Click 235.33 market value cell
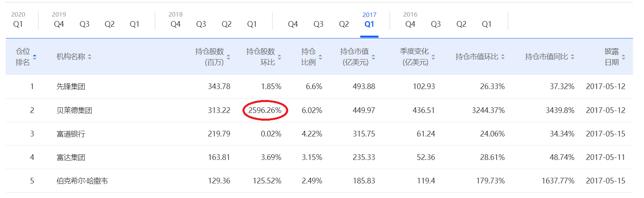This screenshot has height=198, width=644. point(364,158)
